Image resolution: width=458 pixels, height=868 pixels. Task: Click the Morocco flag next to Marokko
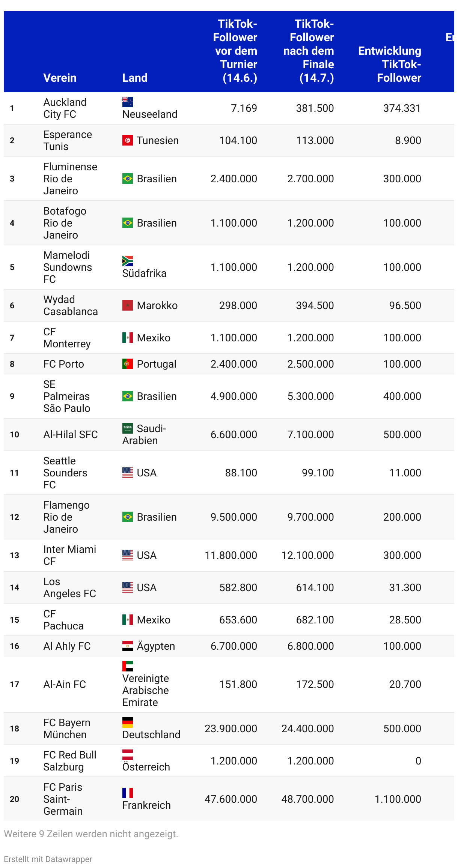pos(128,305)
